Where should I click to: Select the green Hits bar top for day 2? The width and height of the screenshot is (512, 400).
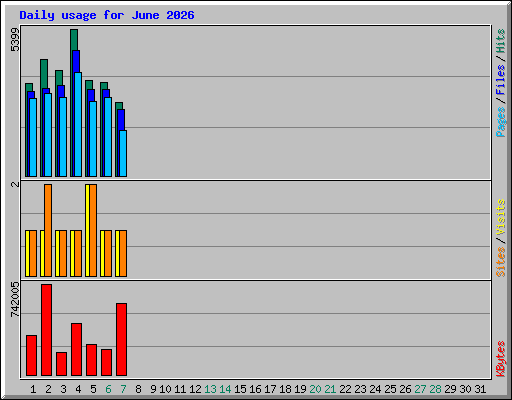tap(44, 74)
